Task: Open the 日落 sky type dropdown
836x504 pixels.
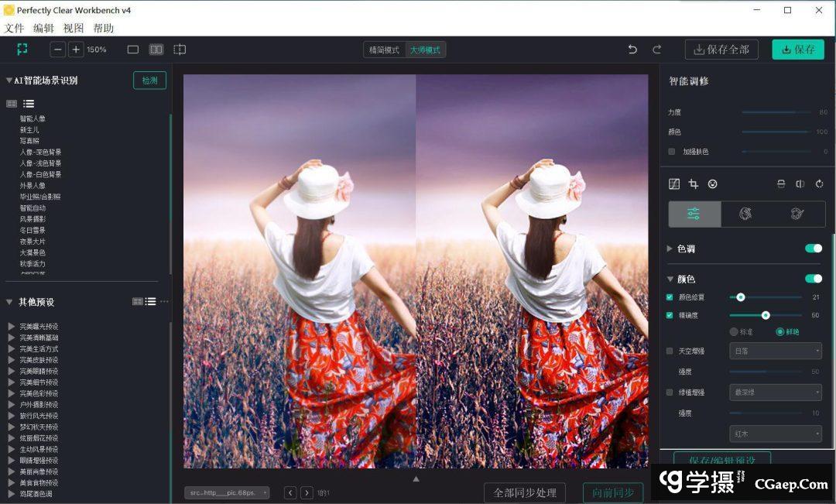Action: 775,351
